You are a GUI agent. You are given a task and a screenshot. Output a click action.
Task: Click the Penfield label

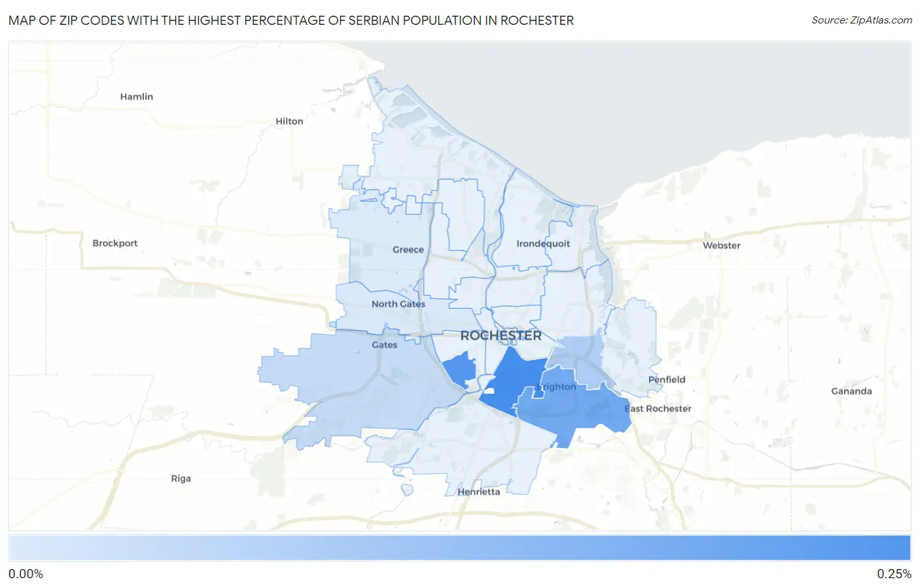[x=667, y=380]
